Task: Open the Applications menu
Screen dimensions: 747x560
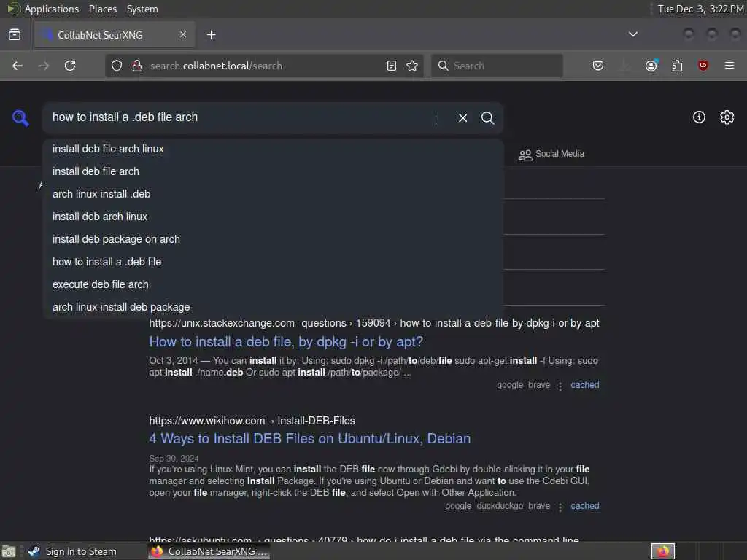Action: coord(52,9)
